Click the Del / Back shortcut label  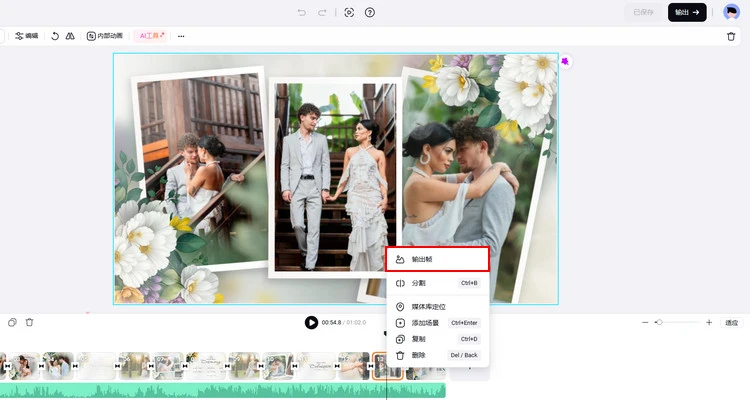tap(463, 355)
